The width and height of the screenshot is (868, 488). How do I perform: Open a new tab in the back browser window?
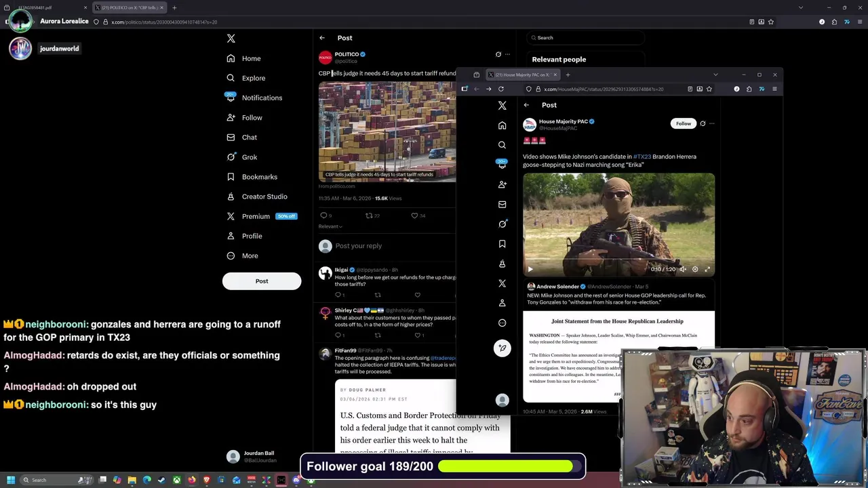coord(174,7)
